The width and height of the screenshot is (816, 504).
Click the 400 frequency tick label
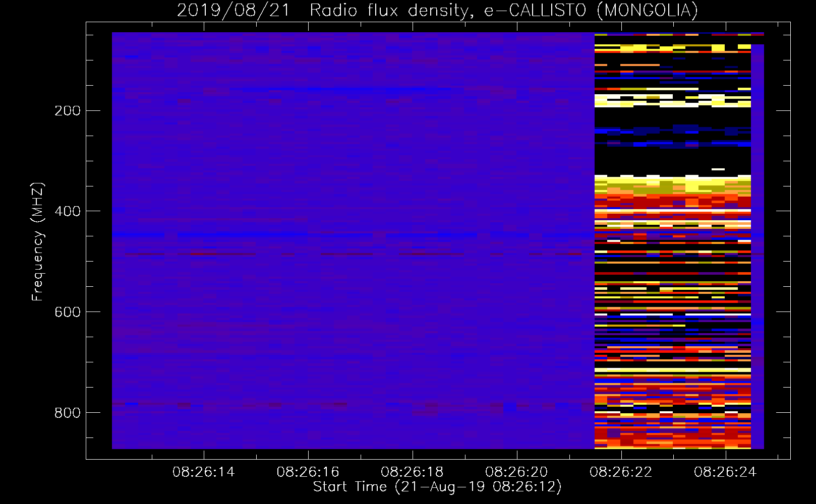[68, 212]
